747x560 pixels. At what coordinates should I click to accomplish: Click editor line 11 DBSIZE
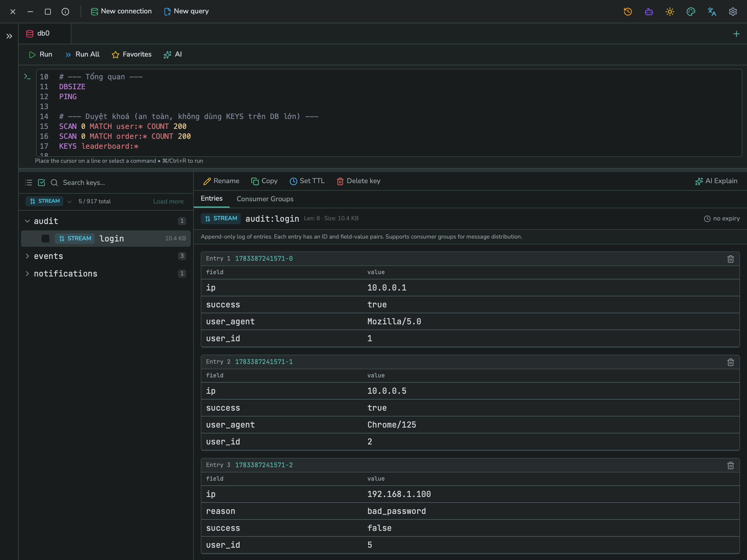coord(72,87)
